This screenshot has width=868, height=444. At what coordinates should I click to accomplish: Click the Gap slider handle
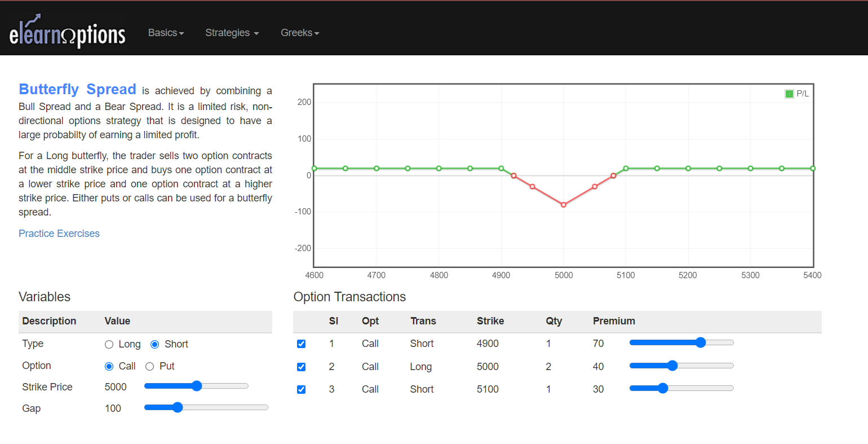click(x=178, y=407)
